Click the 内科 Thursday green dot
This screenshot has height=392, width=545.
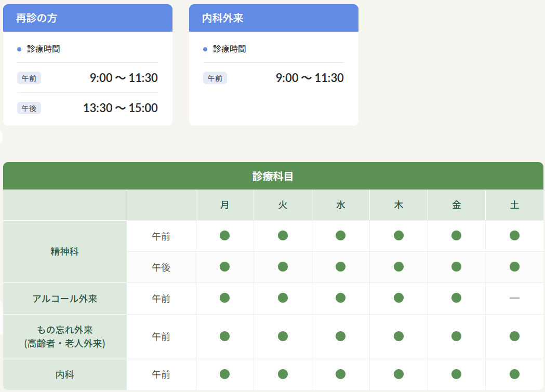(x=398, y=374)
